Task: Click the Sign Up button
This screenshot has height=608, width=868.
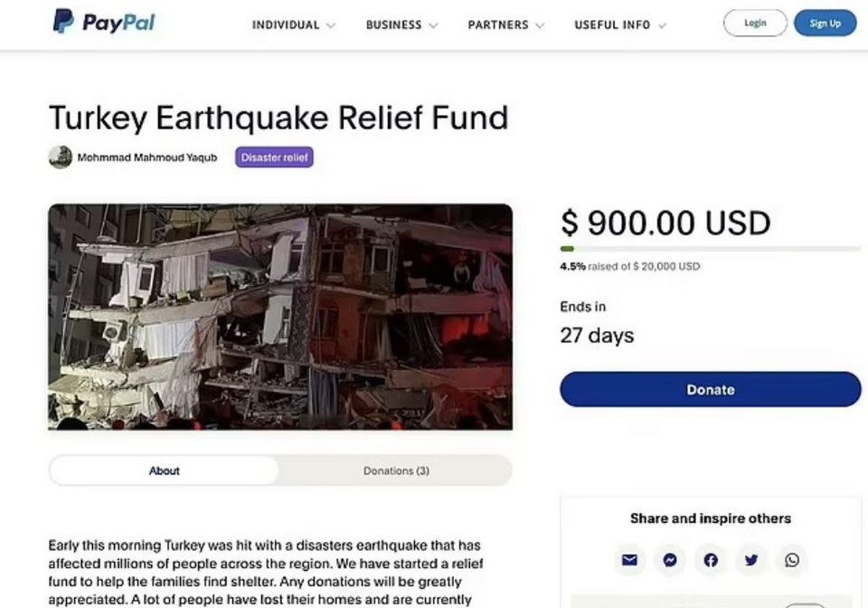Action: click(824, 23)
